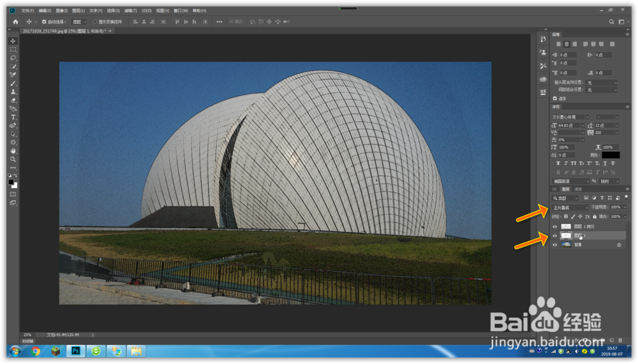Click delete layer trash icon

point(620,340)
